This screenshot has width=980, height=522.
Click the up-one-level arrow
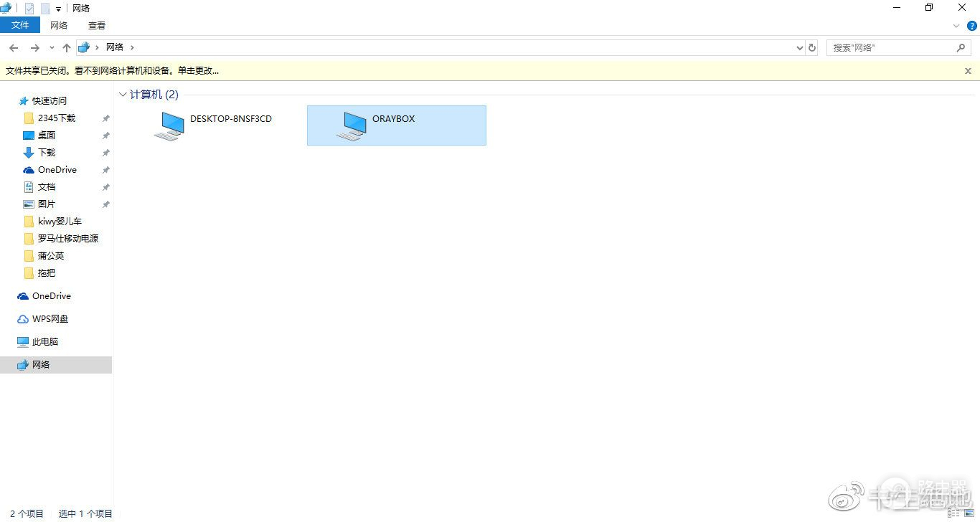[67, 47]
